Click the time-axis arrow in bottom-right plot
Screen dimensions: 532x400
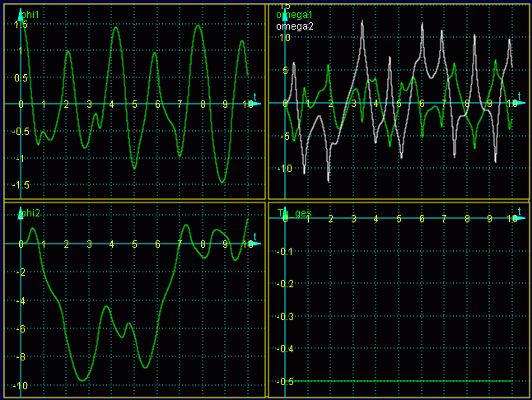pos(518,218)
